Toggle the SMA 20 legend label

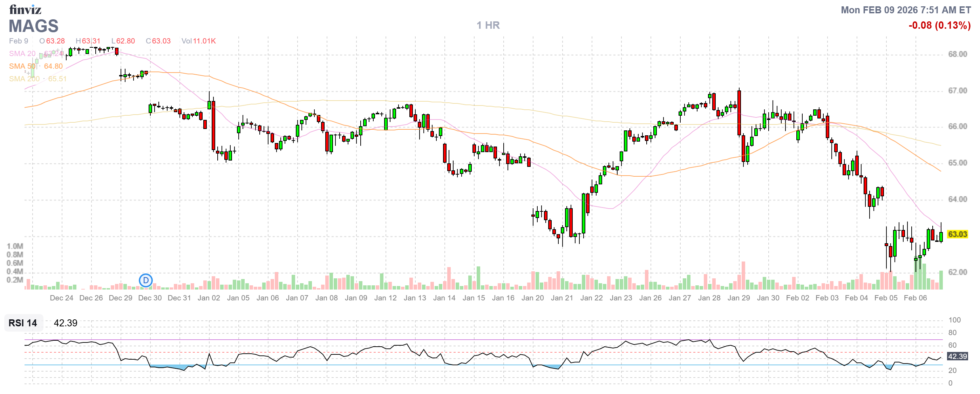pyautogui.click(x=22, y=54)
